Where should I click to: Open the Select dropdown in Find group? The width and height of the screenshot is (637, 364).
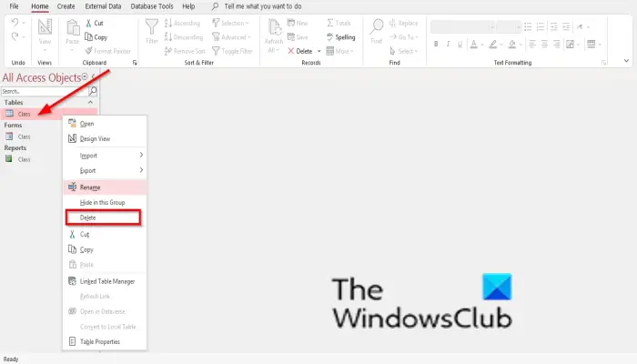point(403,51)
